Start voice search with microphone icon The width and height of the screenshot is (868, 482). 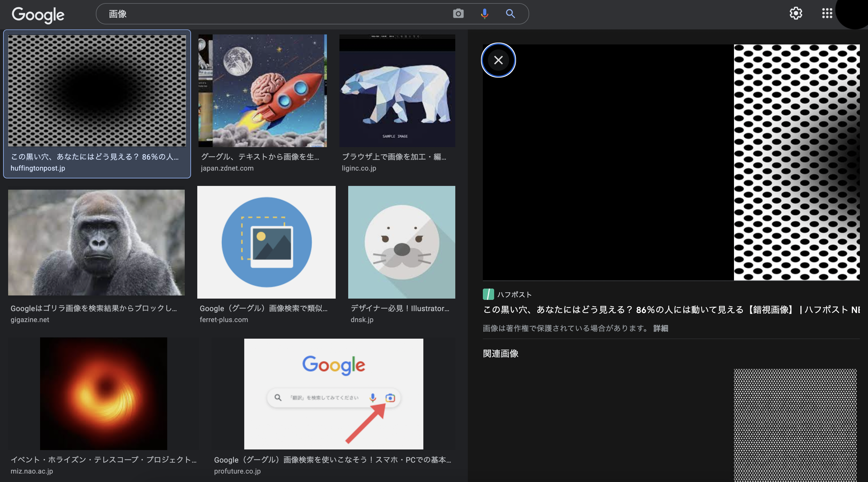(x=484, y=14)
